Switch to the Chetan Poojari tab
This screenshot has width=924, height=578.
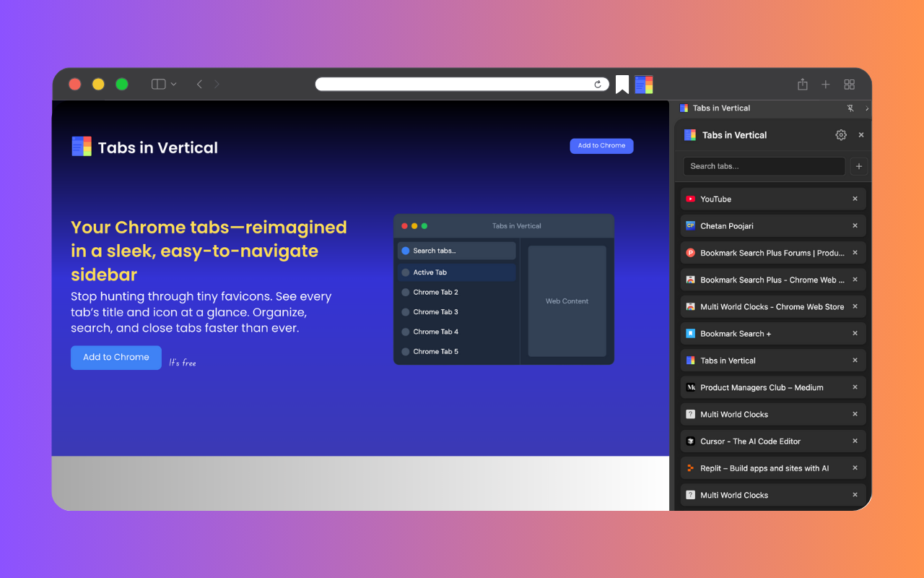point(773,225)
